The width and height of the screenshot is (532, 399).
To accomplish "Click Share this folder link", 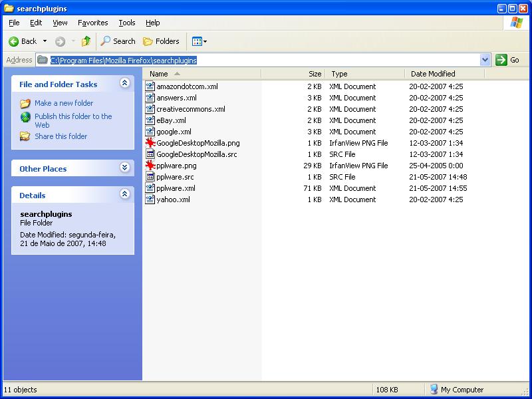I will click(61, 136).
